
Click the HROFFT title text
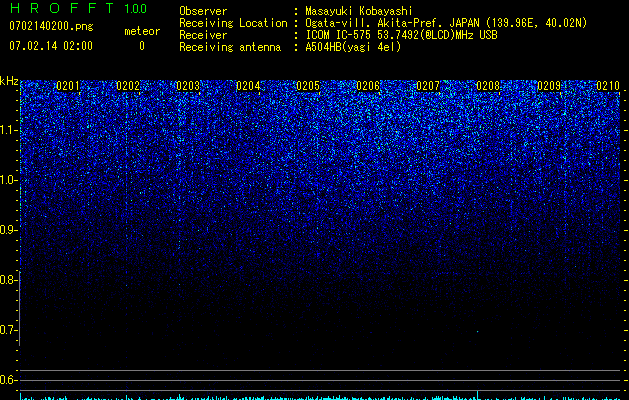(x=62, y=8)
